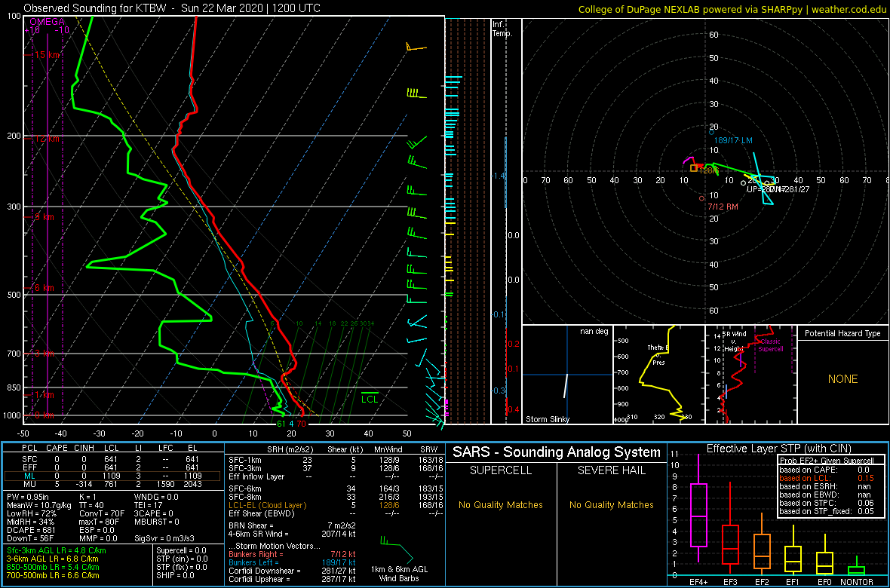
Task: Click the LowRH = 72% value
Action: pos(31,515)
